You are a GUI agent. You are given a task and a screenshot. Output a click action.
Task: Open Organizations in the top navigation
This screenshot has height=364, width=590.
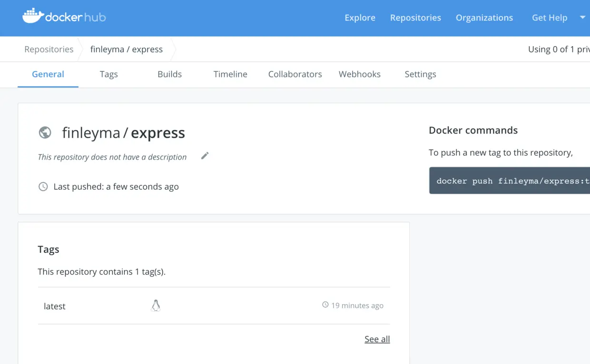484,18
